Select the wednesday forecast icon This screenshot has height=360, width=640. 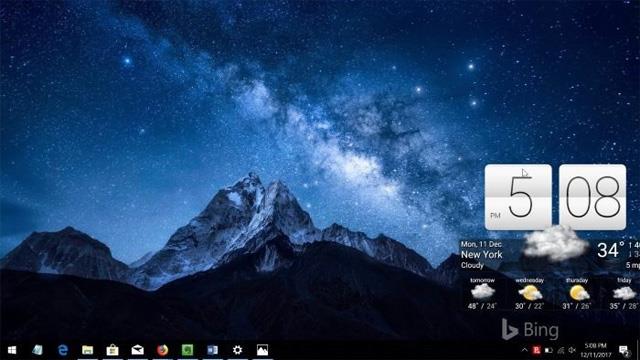tap(530, 293)
